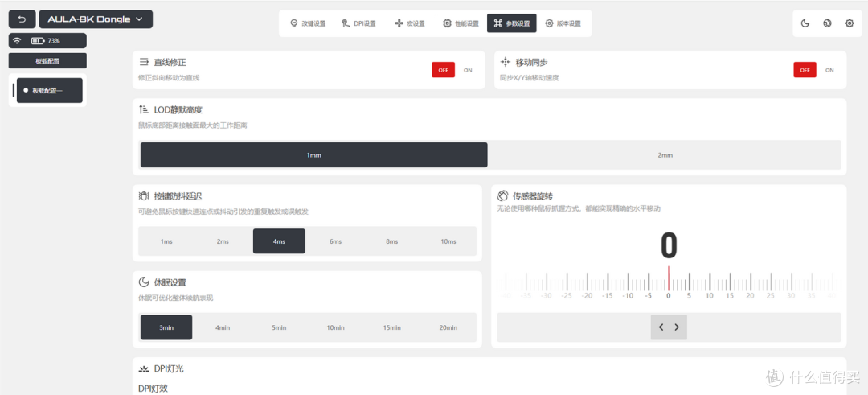This screenshot has height=395, width=868.
Task: Select the 参数设置 tab
Action: pyautogui.click(x=511, y=23)
